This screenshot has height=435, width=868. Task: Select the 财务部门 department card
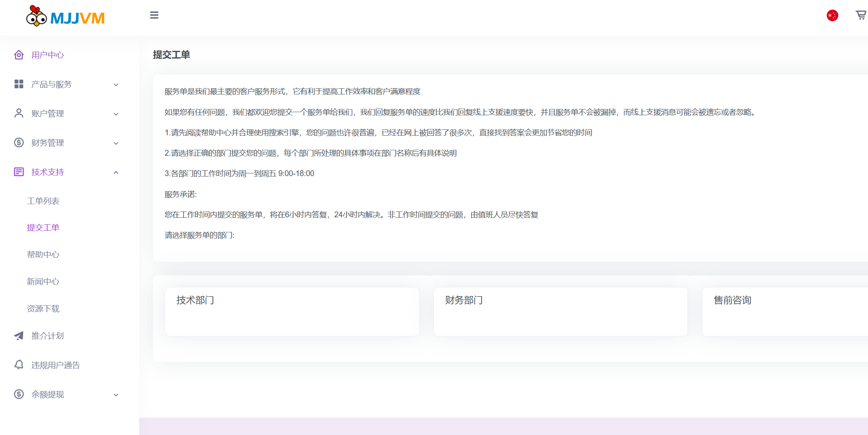coord(560,311)
